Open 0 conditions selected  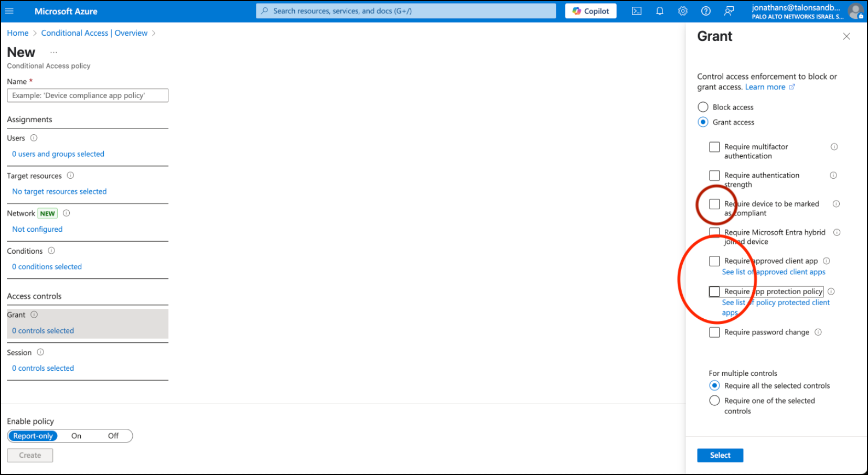(47, 267)
